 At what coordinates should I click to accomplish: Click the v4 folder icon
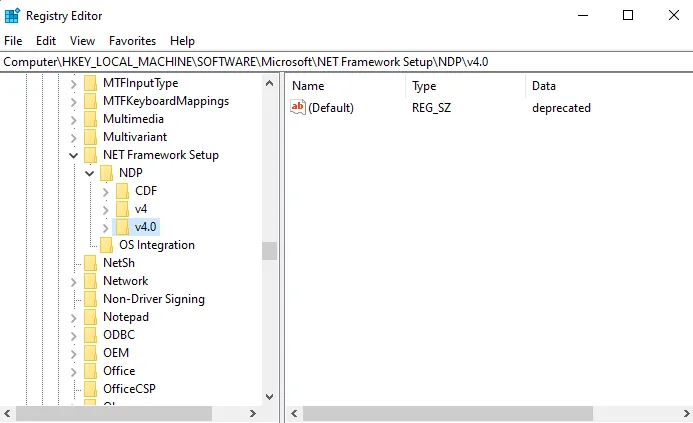point(122,209)
